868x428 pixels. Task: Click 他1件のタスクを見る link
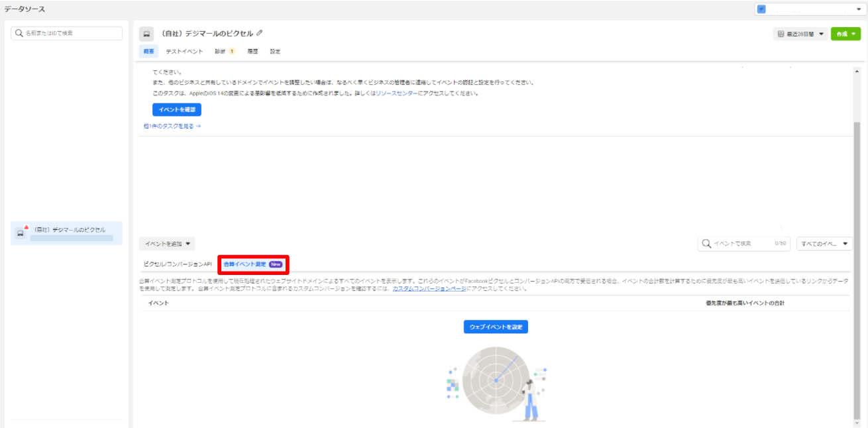(x=172, y=126)
